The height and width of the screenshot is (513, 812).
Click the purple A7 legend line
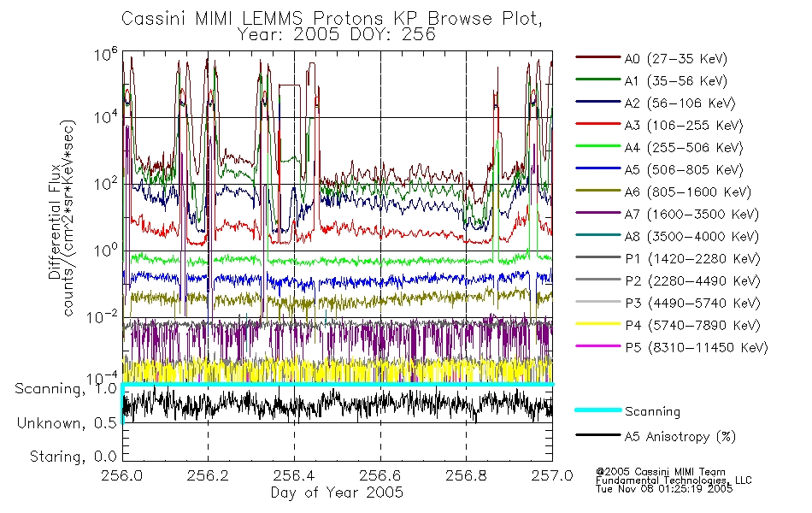tap(598, 212)
